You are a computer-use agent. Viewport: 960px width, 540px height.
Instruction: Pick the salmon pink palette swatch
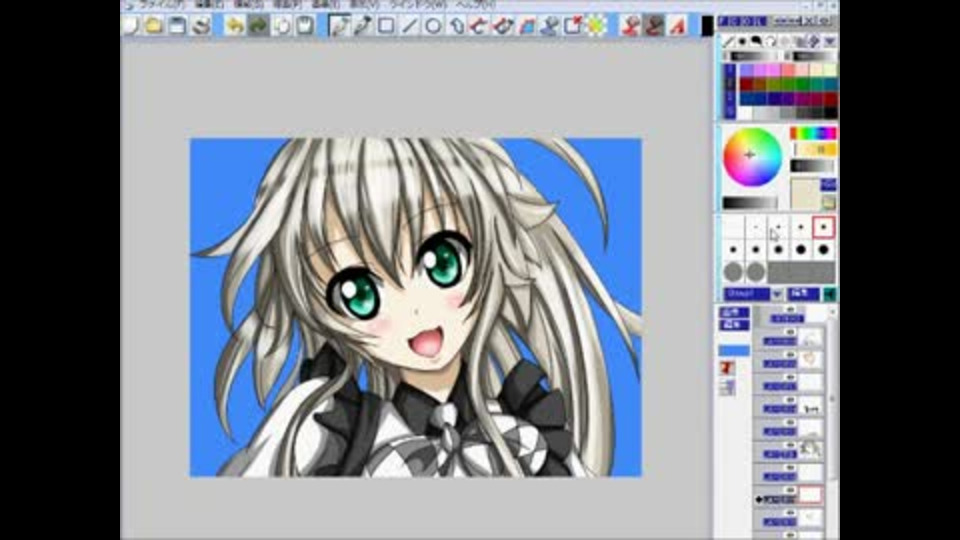coord(788,70)
